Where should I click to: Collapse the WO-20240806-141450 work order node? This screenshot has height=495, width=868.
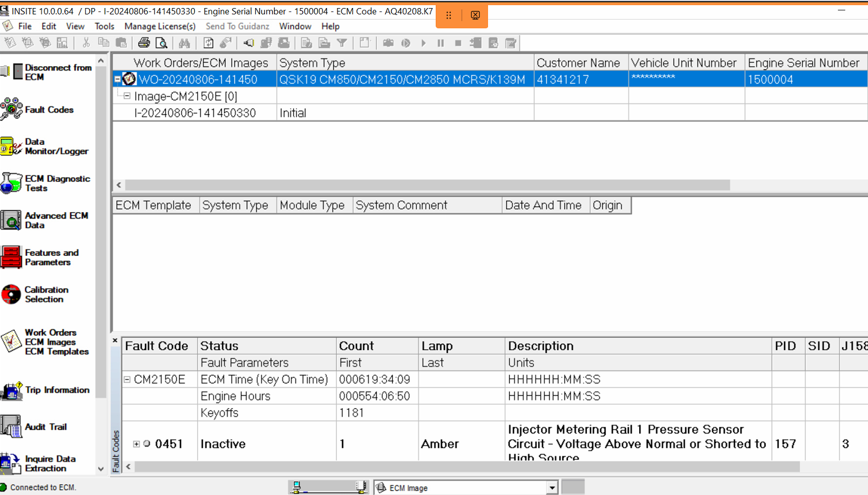pyautogui.click(x=117, y=79)
